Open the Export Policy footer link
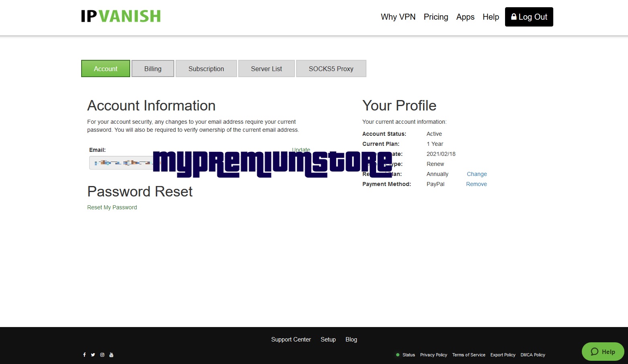 click(x=503, y=355)
